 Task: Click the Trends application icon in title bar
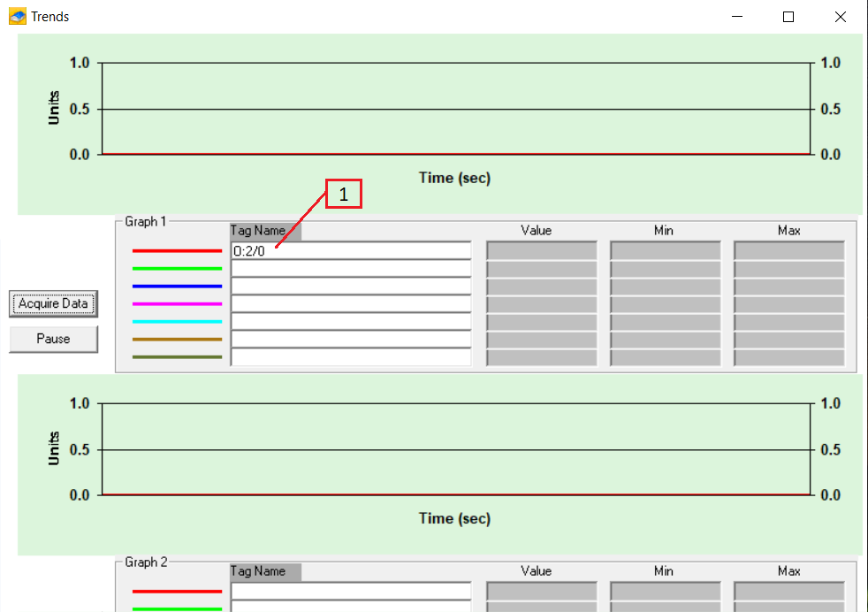18,17
